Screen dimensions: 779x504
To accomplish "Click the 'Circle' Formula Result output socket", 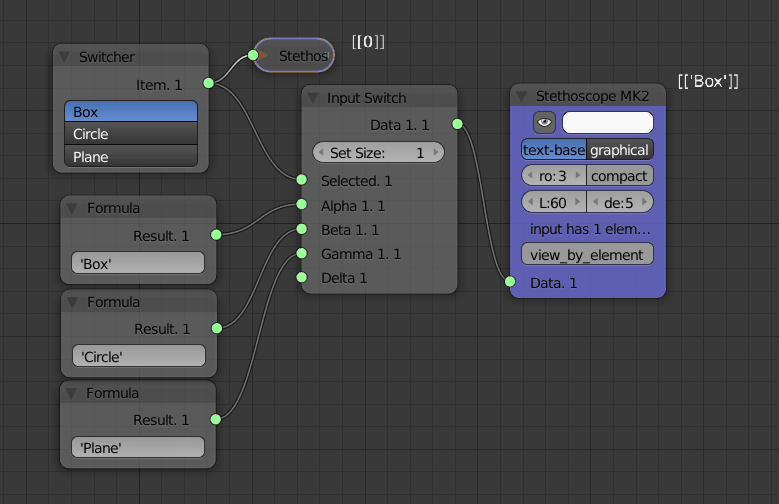I will 217,328.
